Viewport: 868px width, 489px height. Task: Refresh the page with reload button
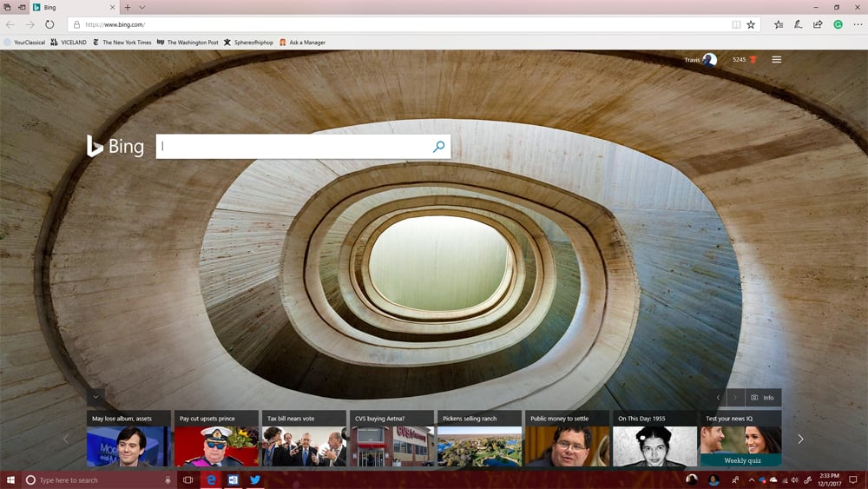[49, 24]
